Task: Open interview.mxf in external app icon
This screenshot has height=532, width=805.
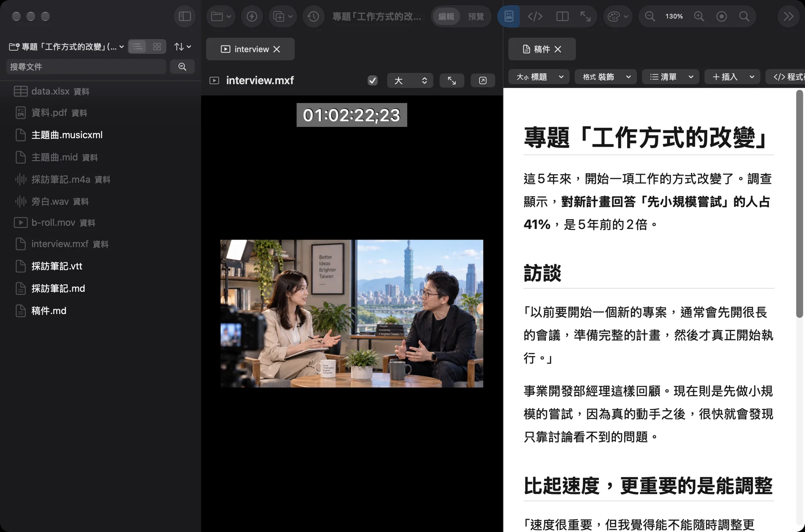Action: tap(483, 80)
